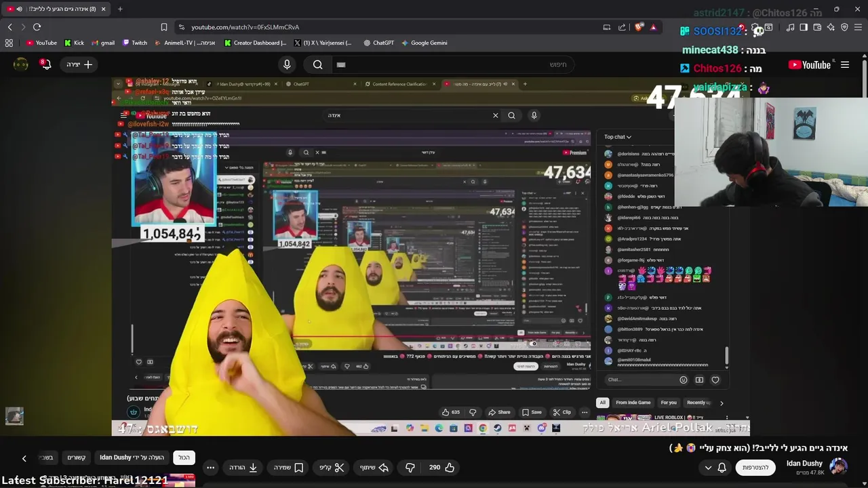
Task: Open more actions three-dots menu
Action: pos(210,468)
